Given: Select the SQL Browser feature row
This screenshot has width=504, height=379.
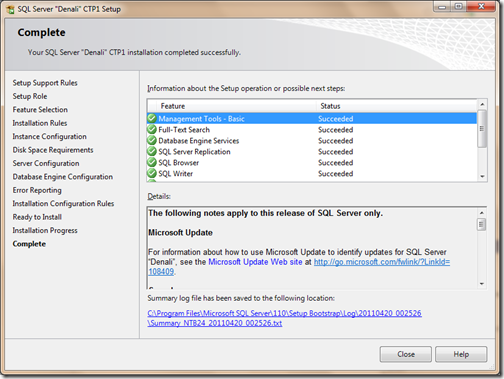Looking at the screenshot, I should point(312,162).
